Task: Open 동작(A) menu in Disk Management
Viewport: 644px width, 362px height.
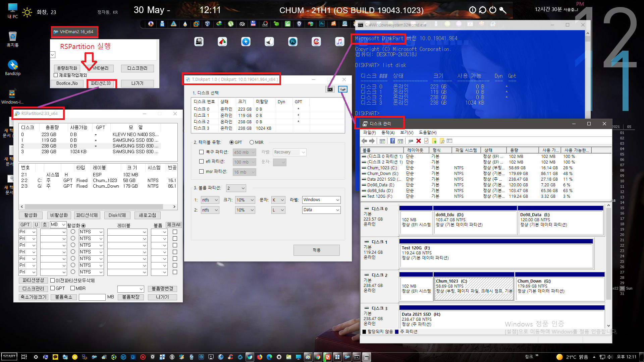Action: point(388,133)
